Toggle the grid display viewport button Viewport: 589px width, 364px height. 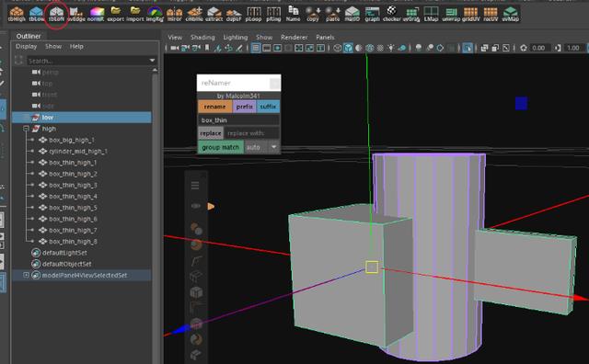coord(256,48)
